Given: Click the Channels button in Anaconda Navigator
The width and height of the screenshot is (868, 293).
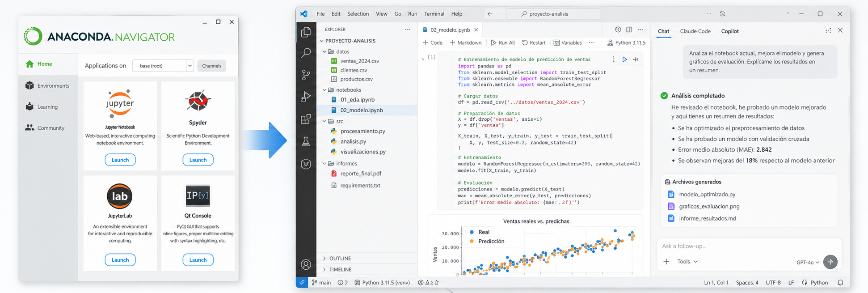Looking at the screenshot, I should (211, 66).
